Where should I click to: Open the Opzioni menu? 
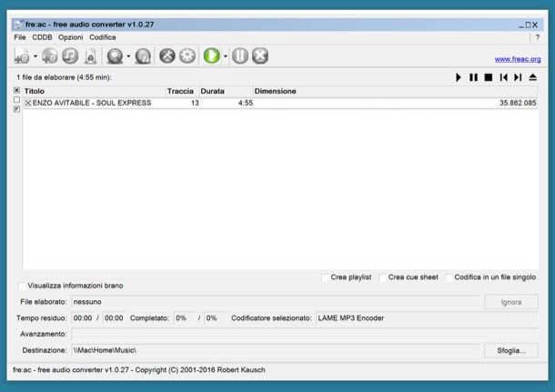[70, 37]
